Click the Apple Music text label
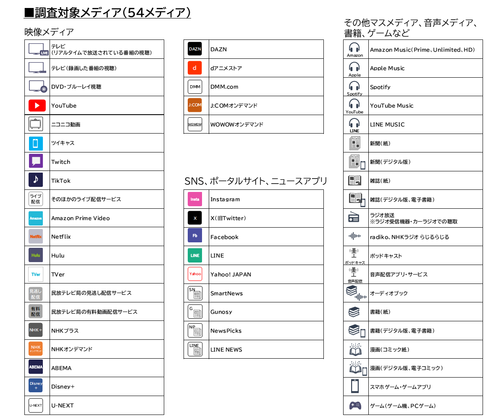504x420 pixels. [x=387, y=68]
